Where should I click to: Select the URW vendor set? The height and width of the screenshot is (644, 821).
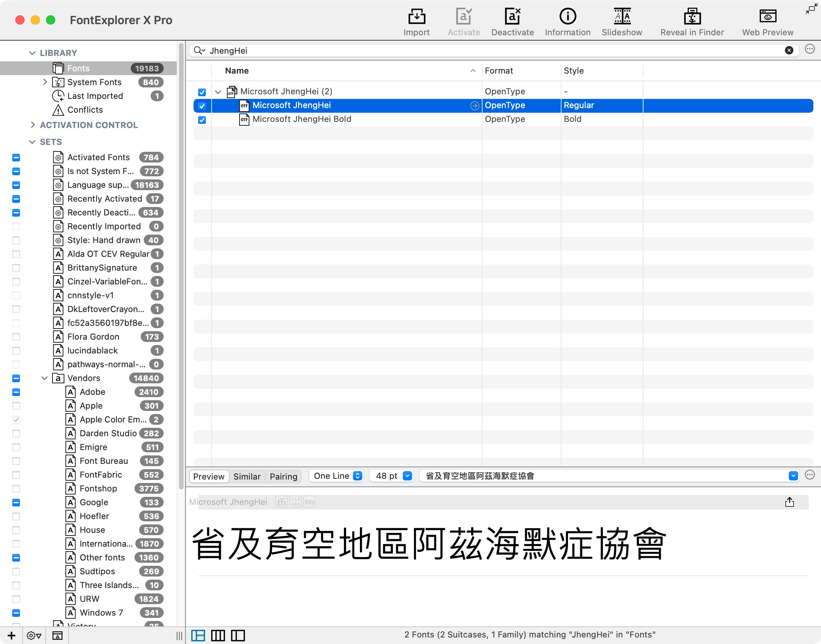90,599
